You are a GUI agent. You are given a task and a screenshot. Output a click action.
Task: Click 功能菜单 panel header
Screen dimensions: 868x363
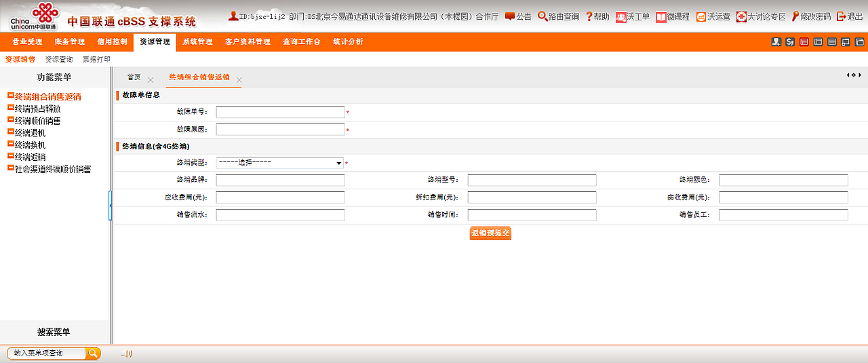(54, 77)
